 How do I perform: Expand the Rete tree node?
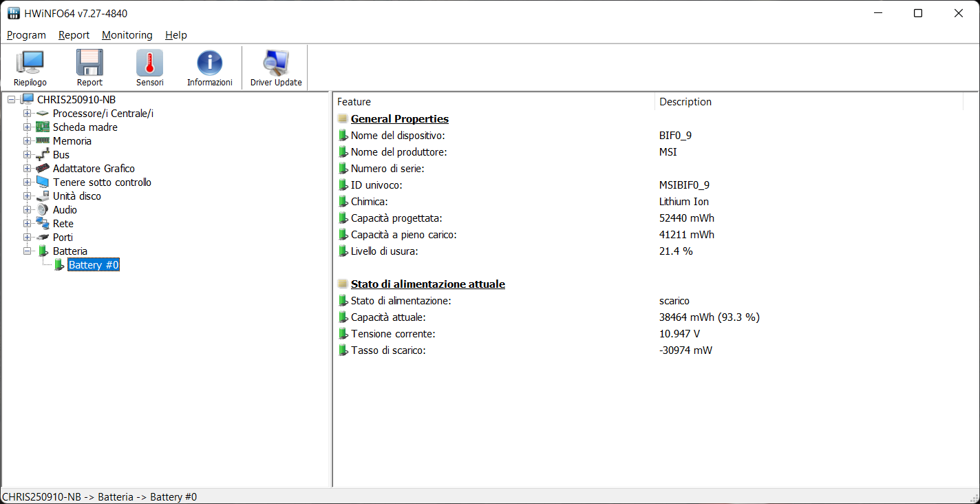[27, 224]
